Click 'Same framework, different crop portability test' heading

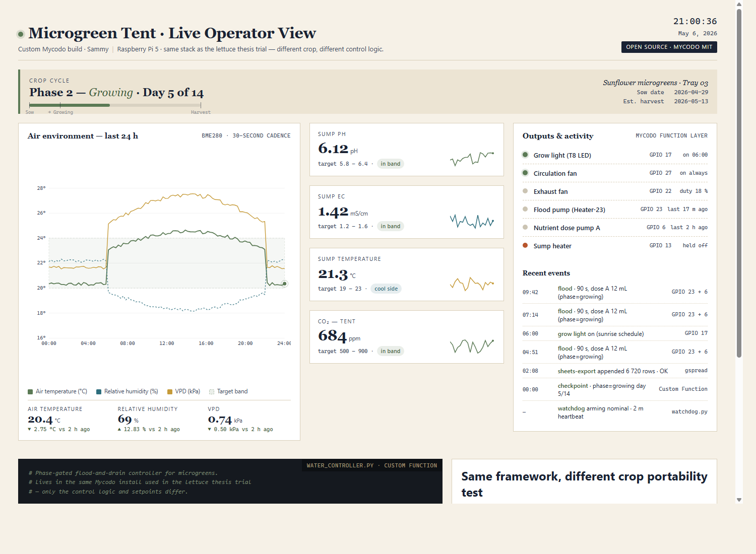click(x=584, y=484)
